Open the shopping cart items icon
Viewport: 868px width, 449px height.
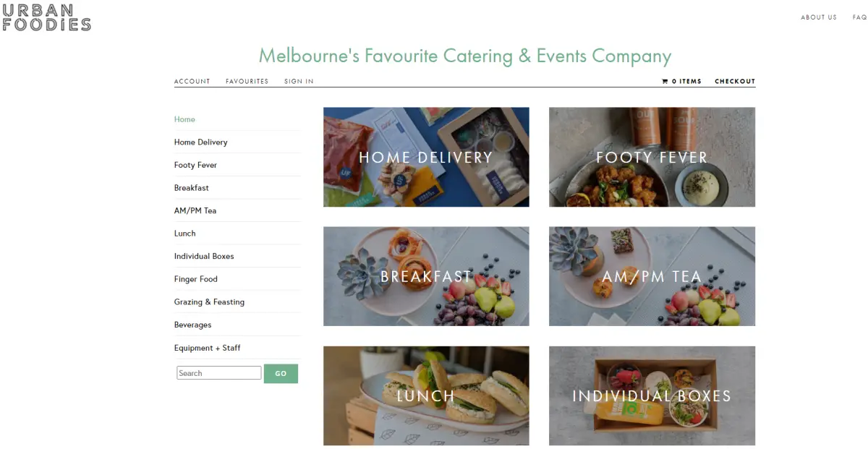[665, 82]
